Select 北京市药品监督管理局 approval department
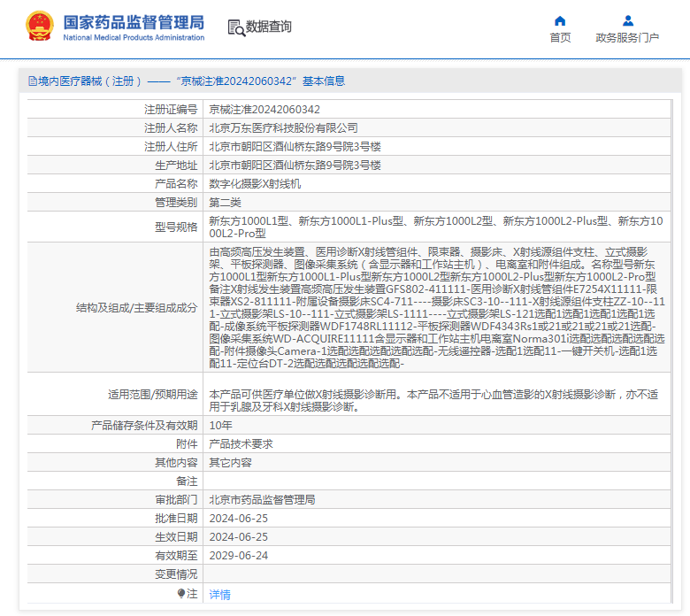Screen dimensions: 690x616 262,500
